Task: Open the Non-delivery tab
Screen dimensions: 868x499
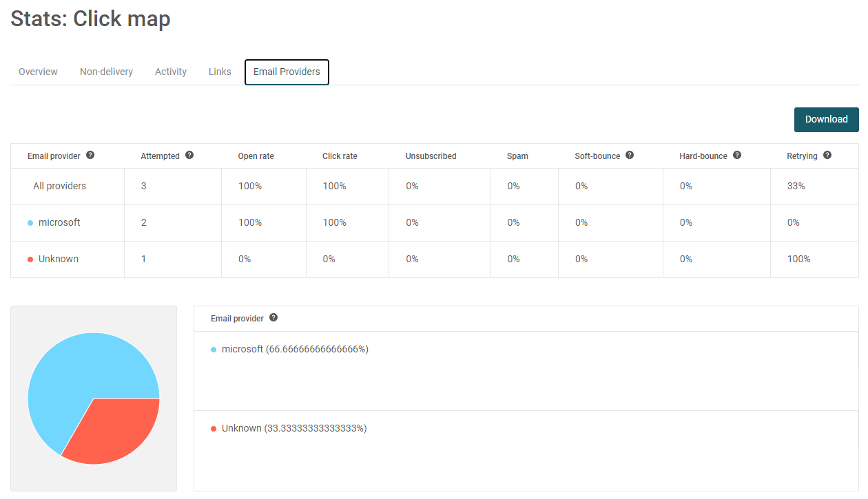Action: coord(106,72)
